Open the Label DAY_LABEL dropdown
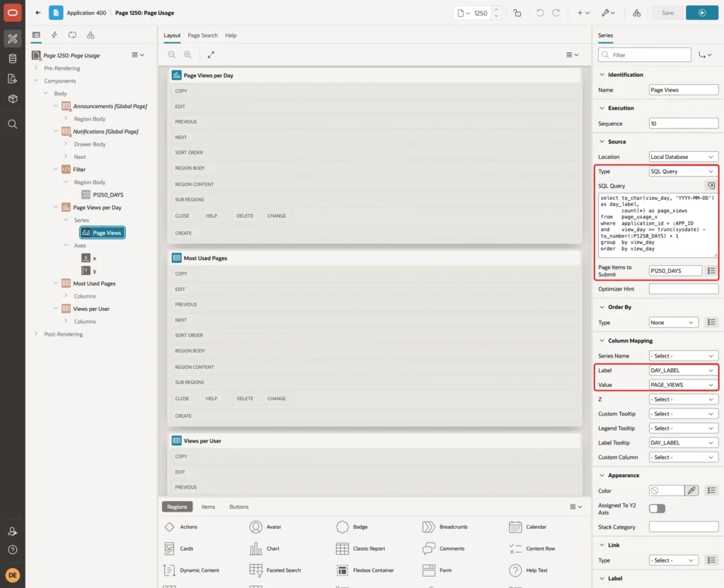The height and width of the screenshot is (588, 724). (x=684, y=370)
